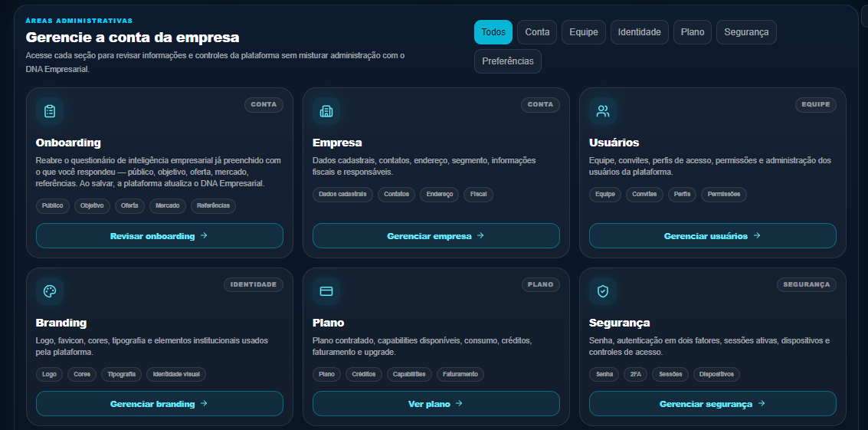
Task: Click the Convites tag
Action: 644,195
